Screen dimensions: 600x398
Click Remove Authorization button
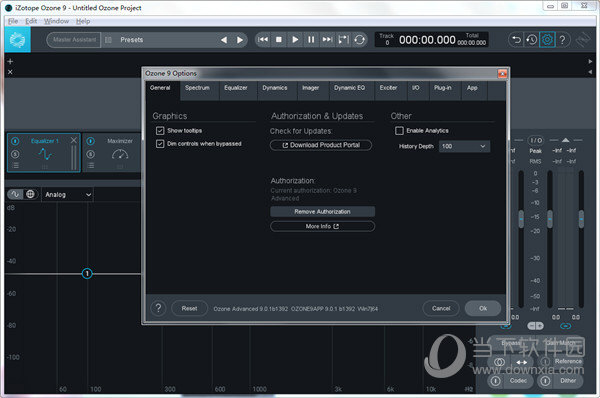[323, 212]
